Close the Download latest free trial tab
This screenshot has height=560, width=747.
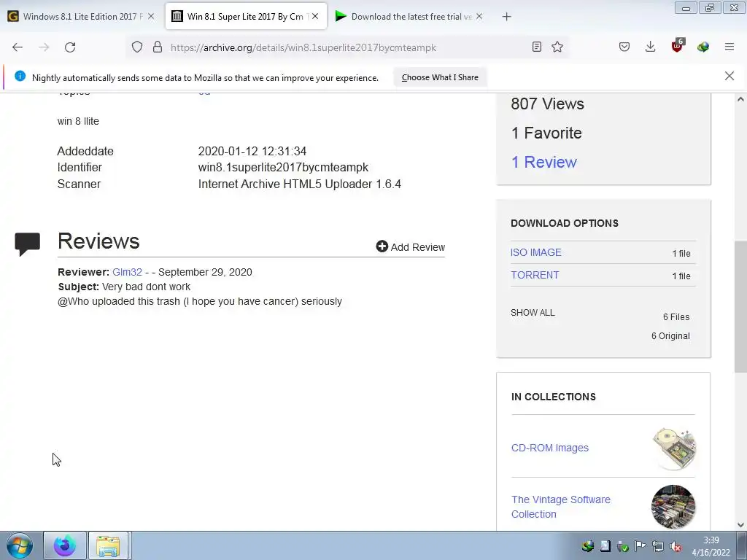(x=479, y=16)
